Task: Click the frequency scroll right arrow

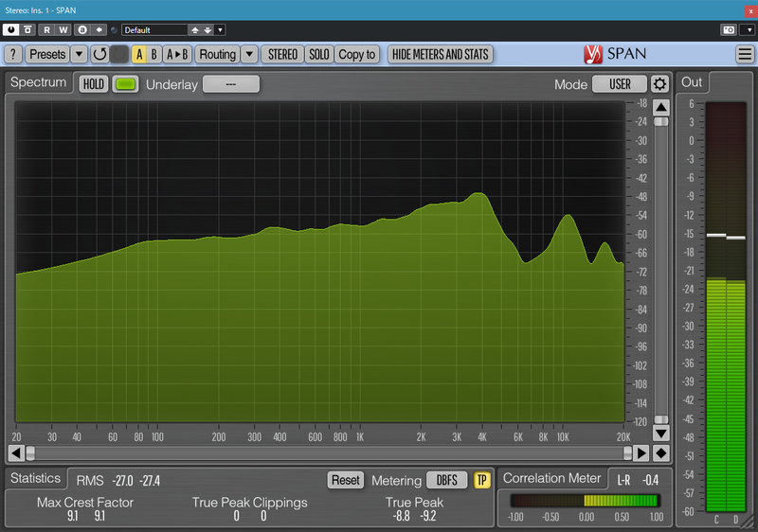Action: point(641,452)
